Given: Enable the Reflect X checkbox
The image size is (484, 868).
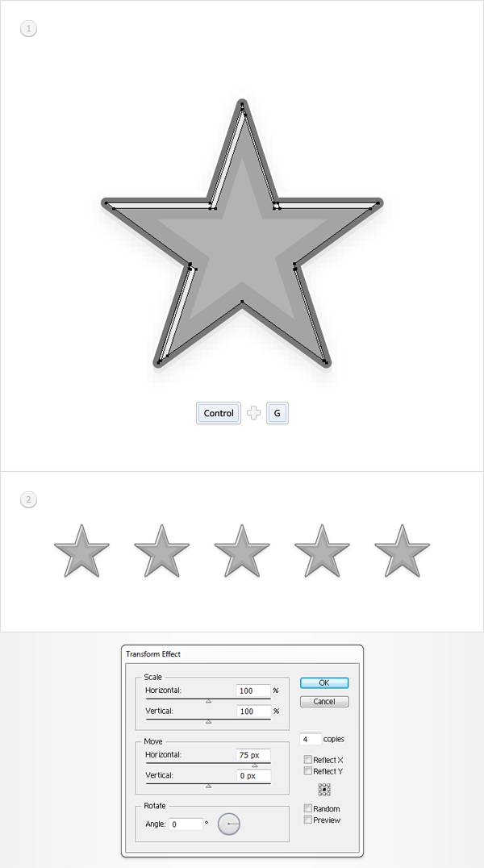Looking at the screenshot, I should point(308,760).
